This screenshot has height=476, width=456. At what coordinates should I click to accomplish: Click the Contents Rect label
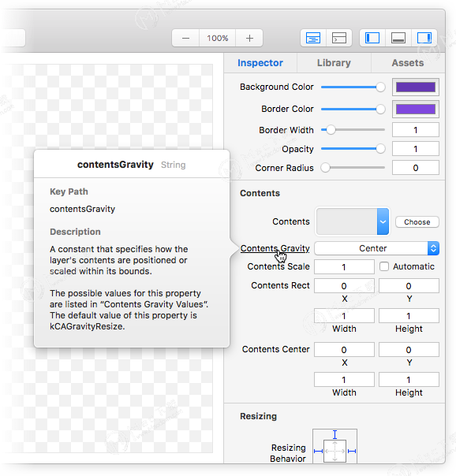tap(280, 285)
